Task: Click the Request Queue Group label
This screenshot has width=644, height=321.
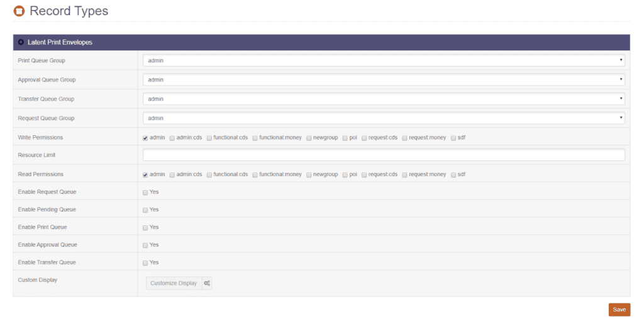Action: [x=46, y=118]
